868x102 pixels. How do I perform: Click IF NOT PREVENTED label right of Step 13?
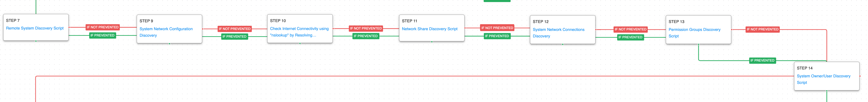762,29
